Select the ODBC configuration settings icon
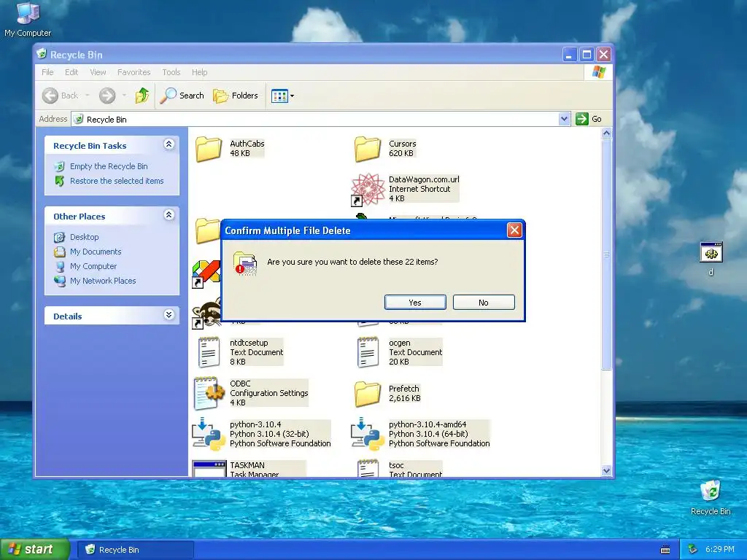Image resolution: width=747 pixels, height=560 pixels. [x=209, y=393]
